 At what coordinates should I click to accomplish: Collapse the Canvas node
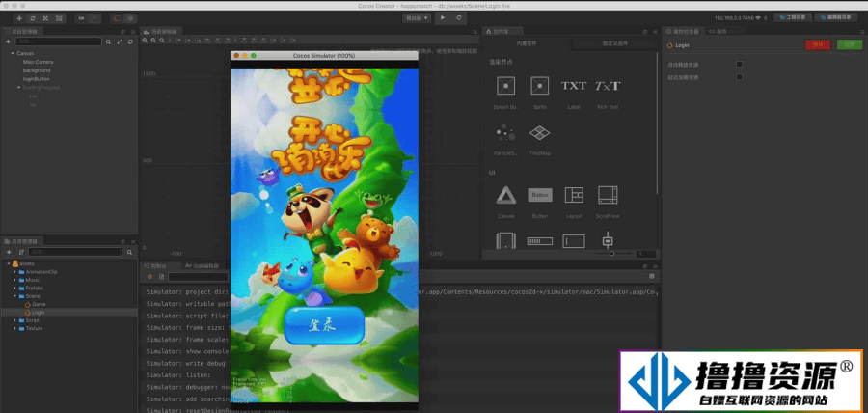[x=13, y=53]
